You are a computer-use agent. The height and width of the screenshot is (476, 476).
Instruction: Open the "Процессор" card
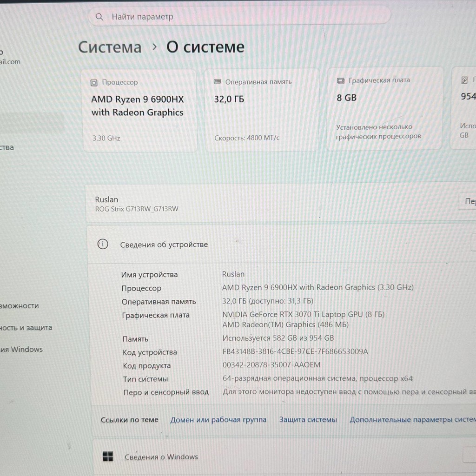140,111
